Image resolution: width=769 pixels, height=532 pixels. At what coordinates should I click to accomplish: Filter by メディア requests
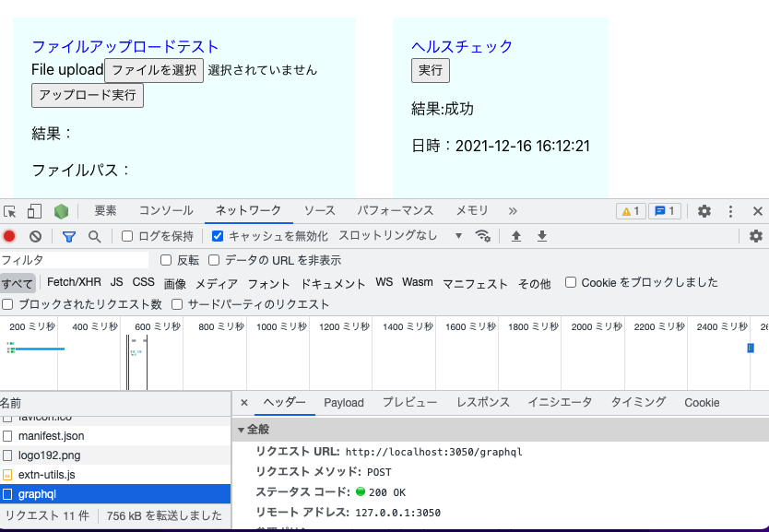point(217,283)
